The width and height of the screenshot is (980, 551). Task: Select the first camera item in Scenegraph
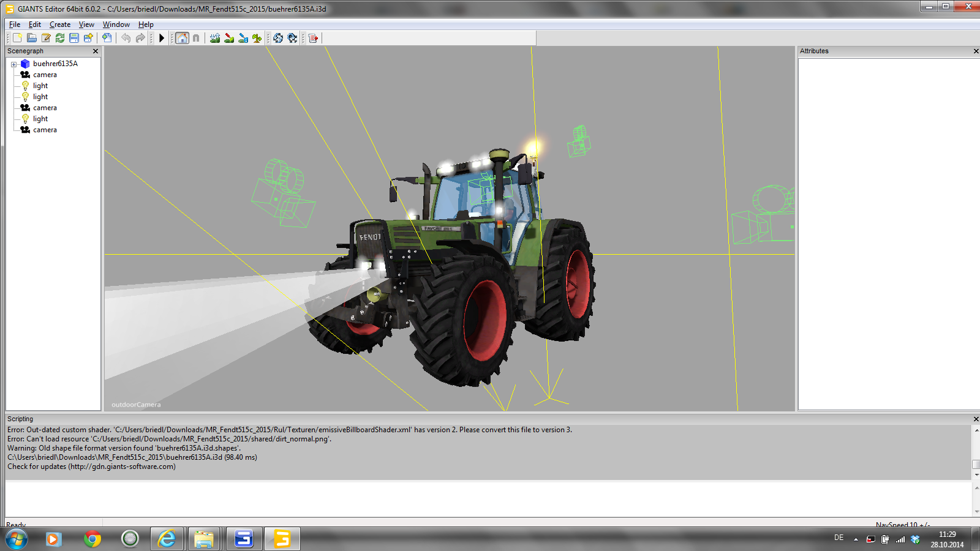pyautogui.click(x=45, y=75)
